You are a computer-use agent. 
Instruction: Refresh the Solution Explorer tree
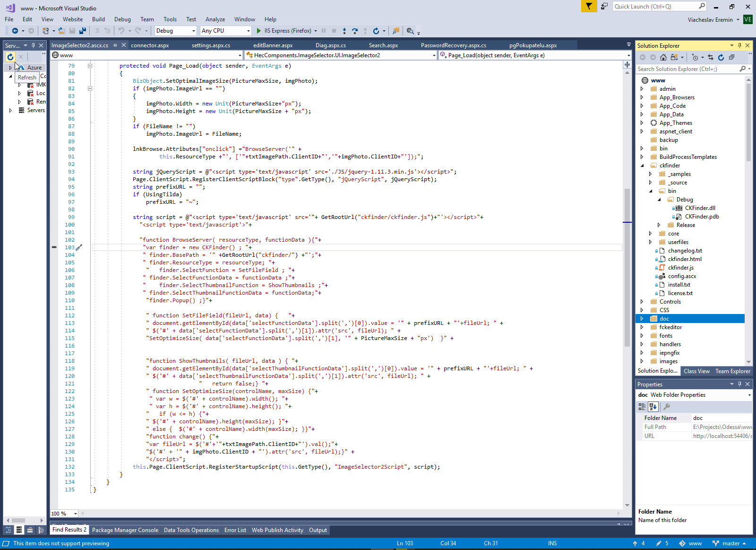point(721,57)
